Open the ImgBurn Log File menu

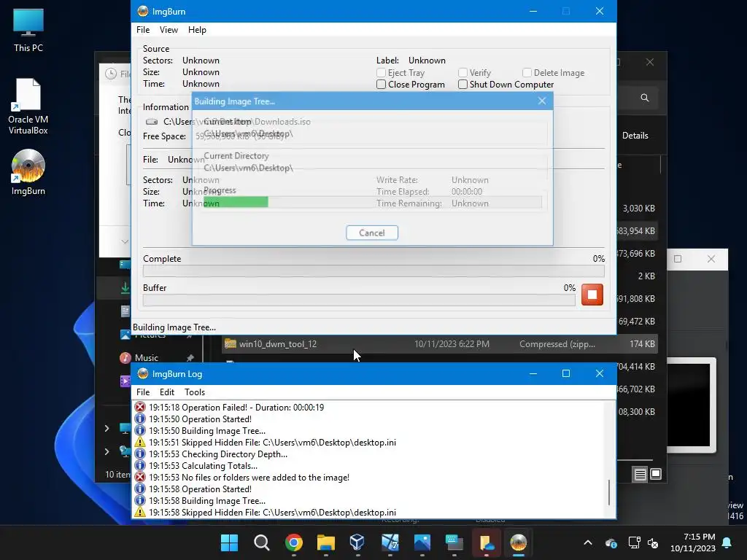click(143, 392)
